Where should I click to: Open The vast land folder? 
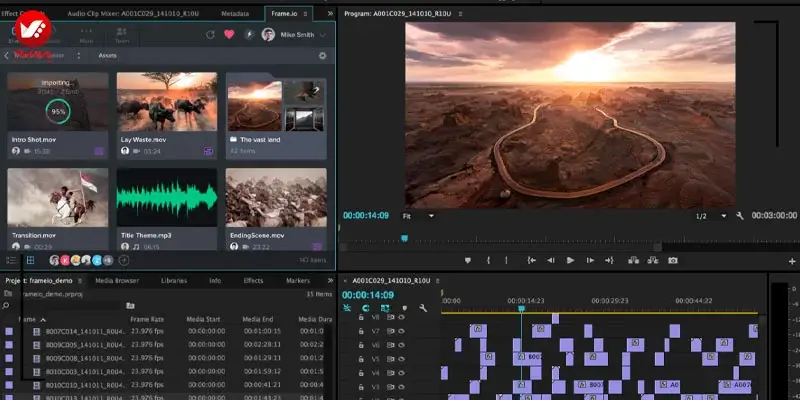(276, 116)
